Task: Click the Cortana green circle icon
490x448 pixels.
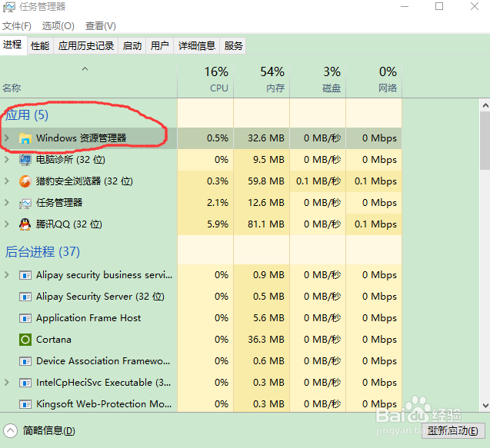Action: pyautogui.click(x=25, y=340)
